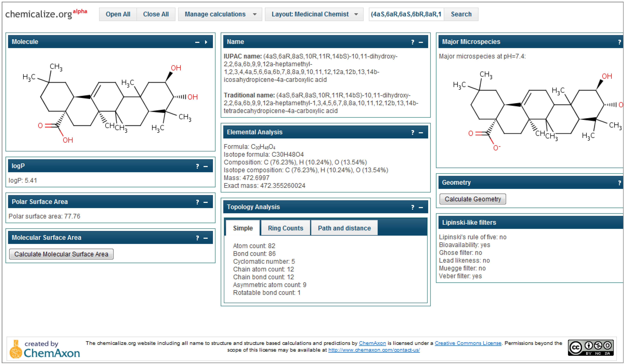Viewport: 625px width, 364px height.
Task: Open help for Major Microspecies panel
Action: (x=619, y=42)
